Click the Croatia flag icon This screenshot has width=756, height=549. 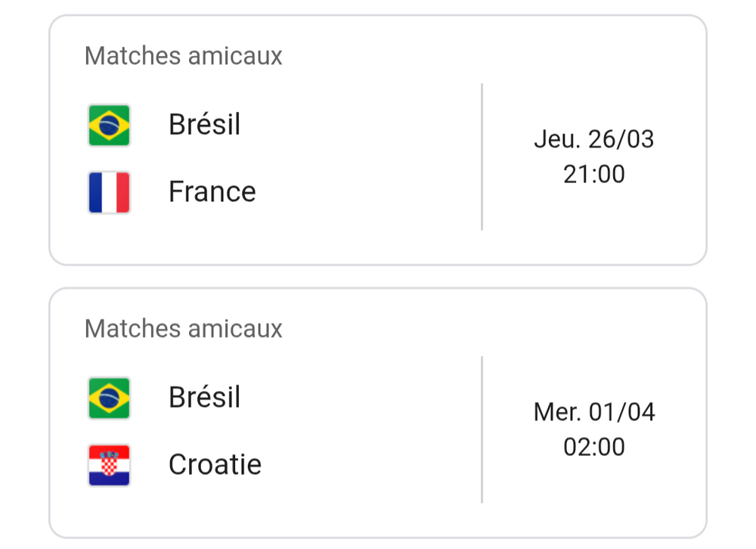point(109,464)
